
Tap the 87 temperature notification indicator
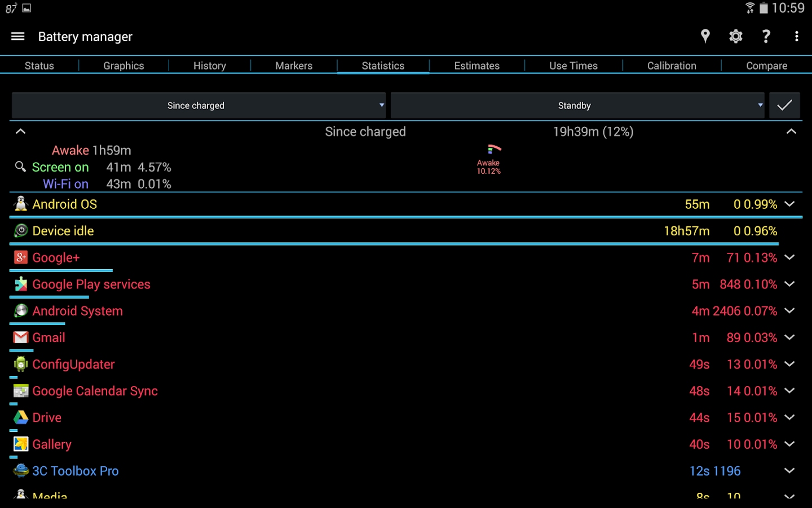(11, 8)
